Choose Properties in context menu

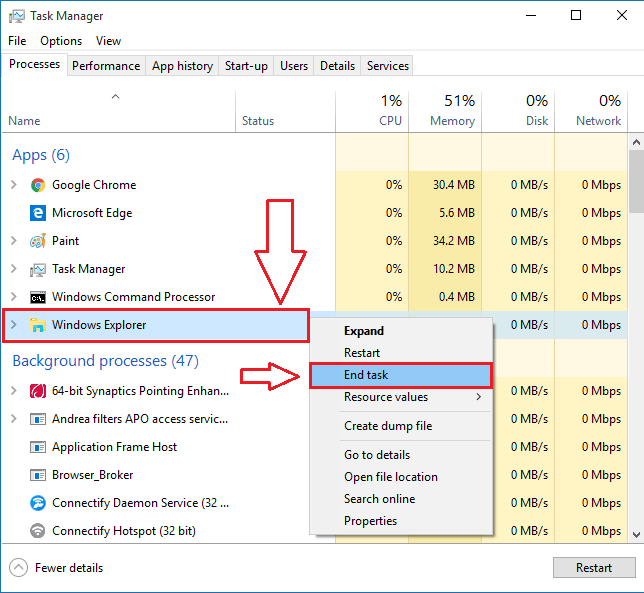(401, 521)
